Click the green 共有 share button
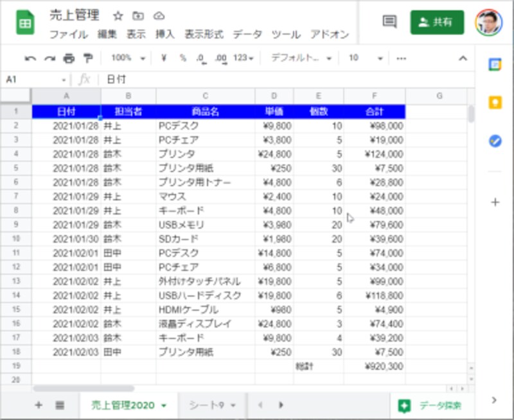Viewport: 514px width, 420px height. [437, 21]
